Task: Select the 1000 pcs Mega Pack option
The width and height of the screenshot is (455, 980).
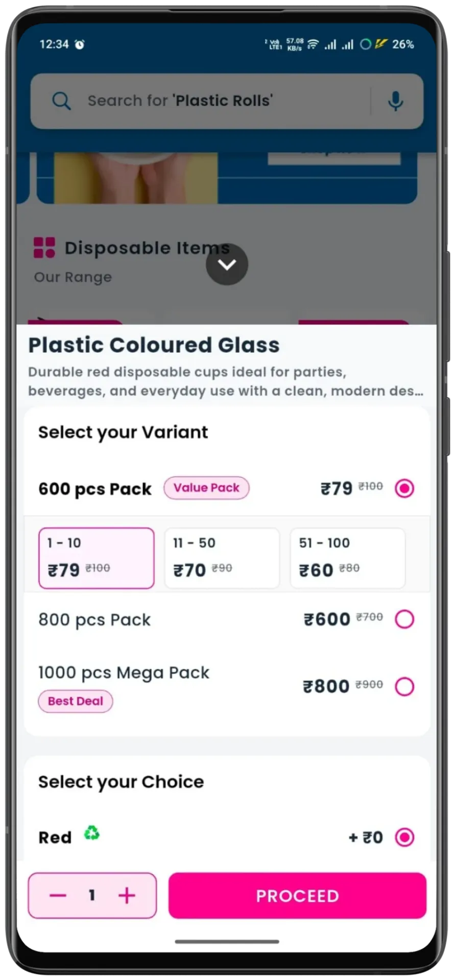Action: (404, 686)
